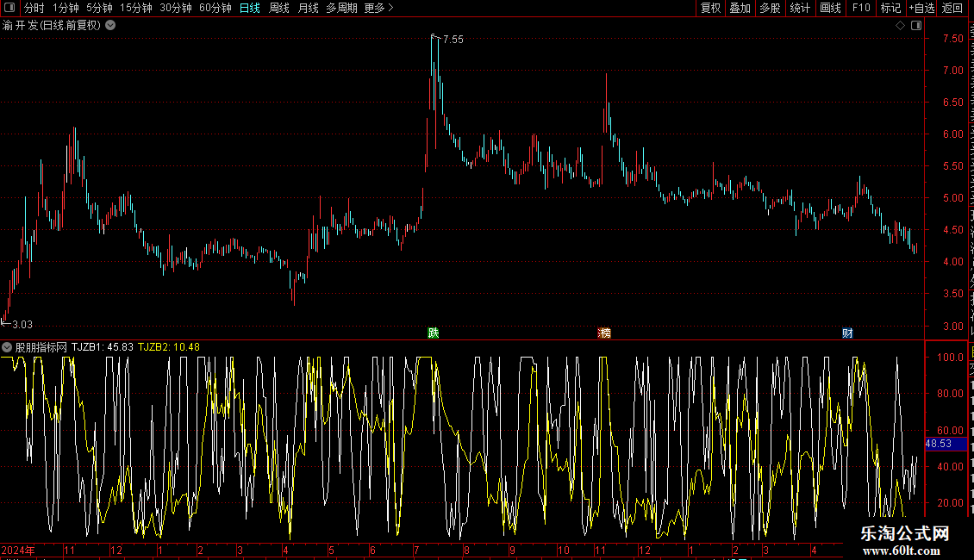Click the 渝开发(日线.前复权) chart title
Viewport: 974px width, 560px height.
(x=52, y=26)
